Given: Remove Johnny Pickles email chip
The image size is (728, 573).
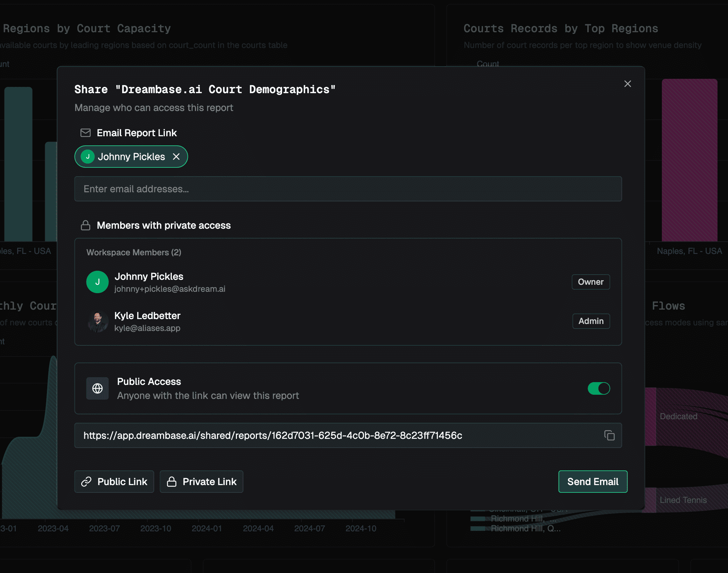Looking at the screenshot, I should (176, 157).
